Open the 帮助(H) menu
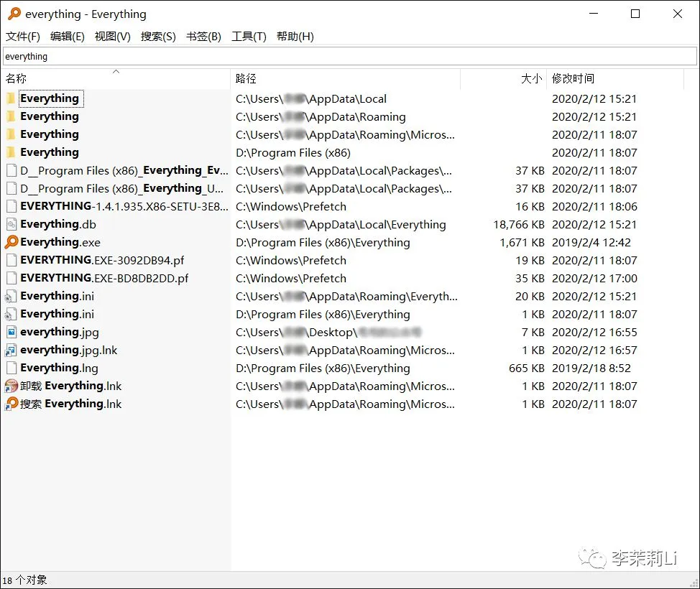This screenshot has width=700, height=589. click(295, 37)
